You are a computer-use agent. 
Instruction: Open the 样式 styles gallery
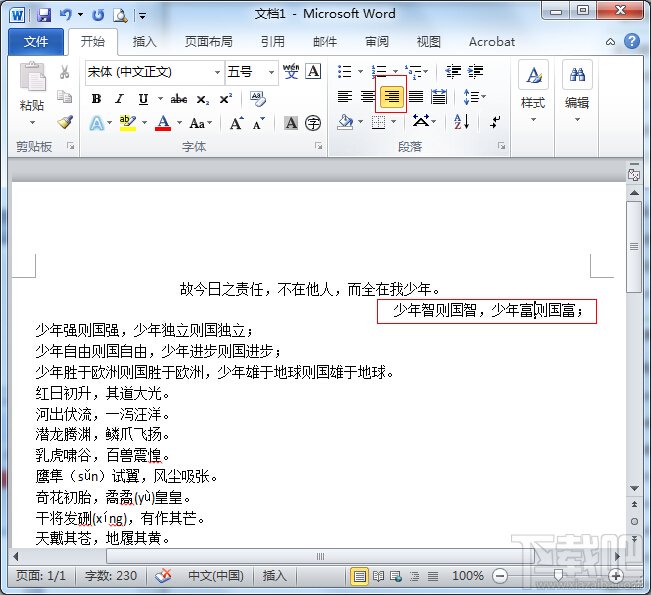click(x=533, y=92)
